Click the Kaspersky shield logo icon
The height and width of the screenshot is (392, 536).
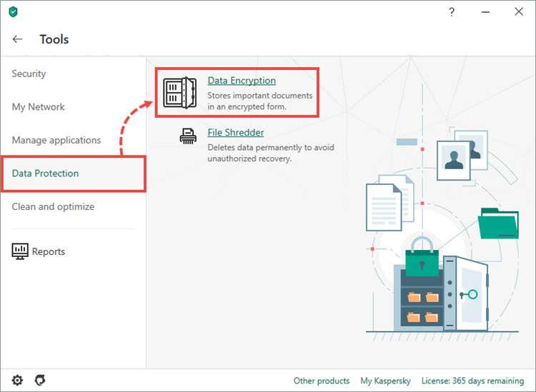tap(13, 12)
